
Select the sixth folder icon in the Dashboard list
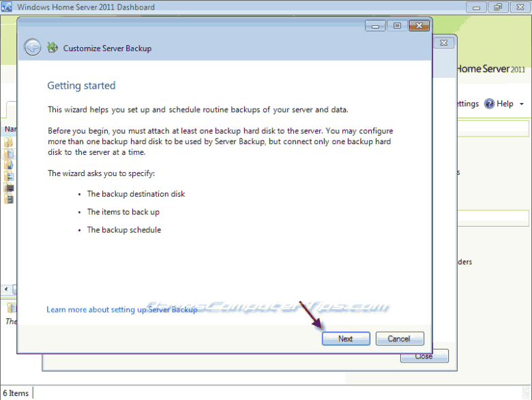[x=9, y=199]
